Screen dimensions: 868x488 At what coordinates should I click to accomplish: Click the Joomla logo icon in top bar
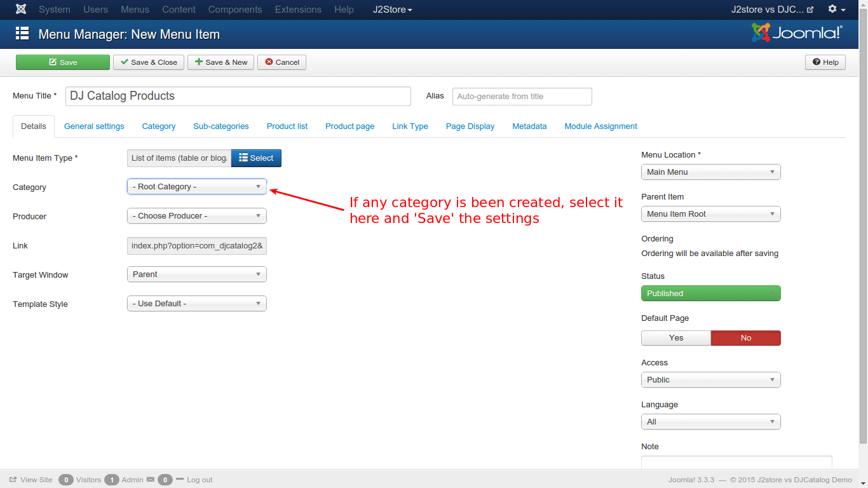click(21, 10)
